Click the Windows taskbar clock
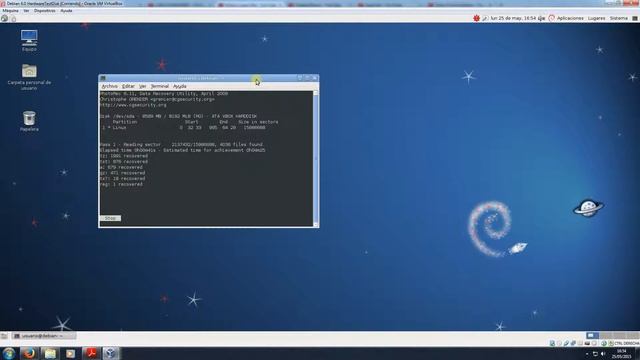 coord(622,353)
